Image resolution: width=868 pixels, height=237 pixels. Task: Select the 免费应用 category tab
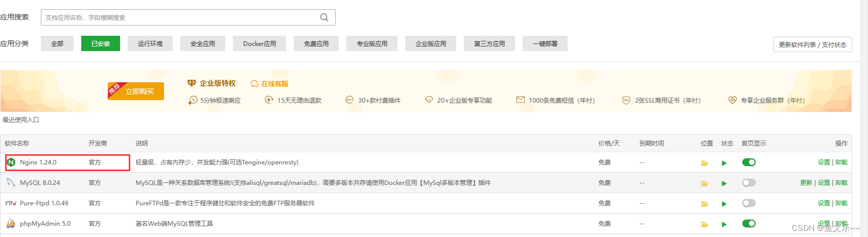[316, 43]
